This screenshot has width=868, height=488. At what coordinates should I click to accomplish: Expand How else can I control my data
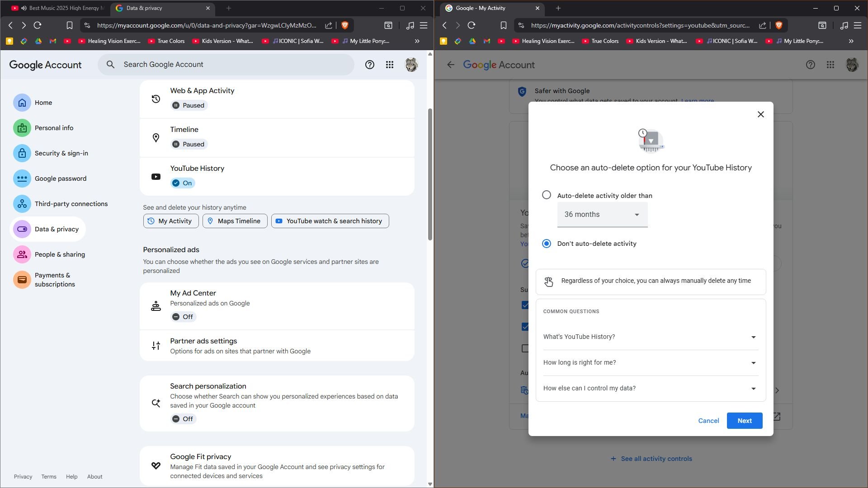click(x=651, y=389)
